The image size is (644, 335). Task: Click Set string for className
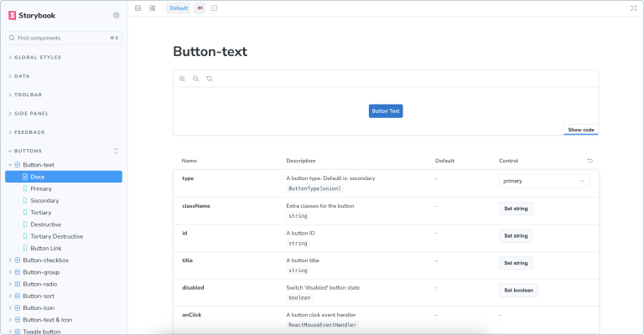(x=516, y=209)
